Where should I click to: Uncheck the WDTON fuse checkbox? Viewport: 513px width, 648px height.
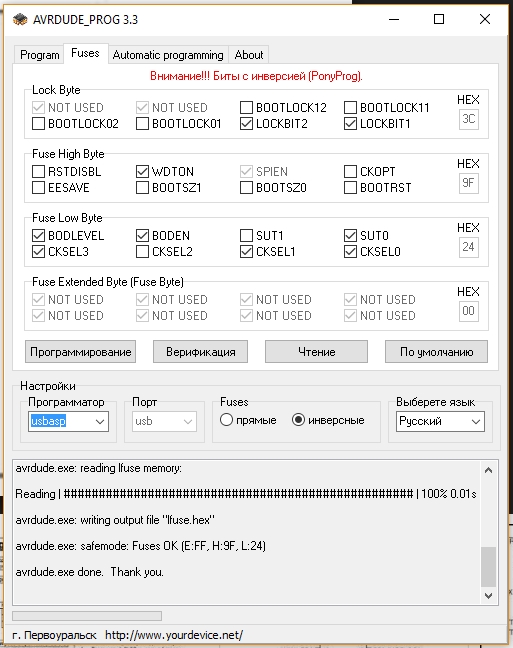click(x=142, y=172)
